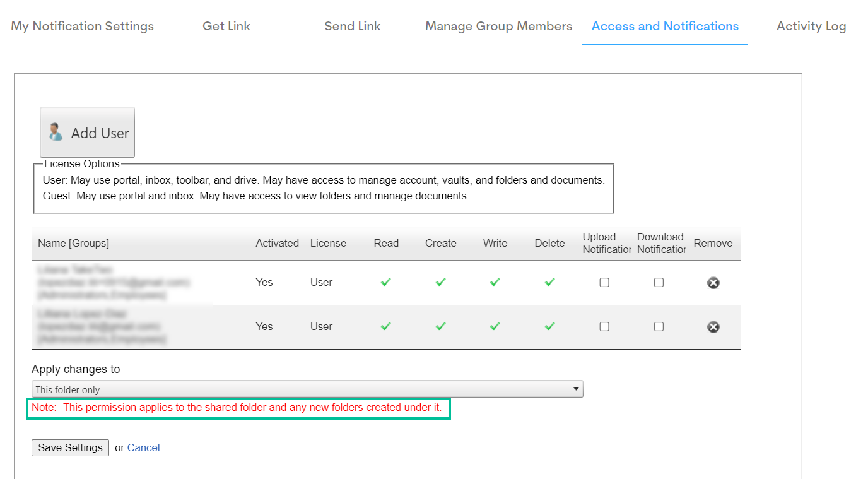Click second row's green Read checkmark
Viewport: 868px width, 479px height.
point(386,326)
